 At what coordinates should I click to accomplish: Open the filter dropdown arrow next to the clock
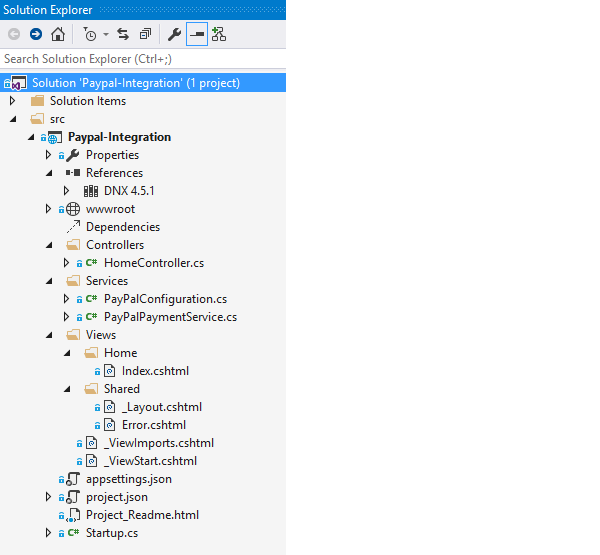106,34
